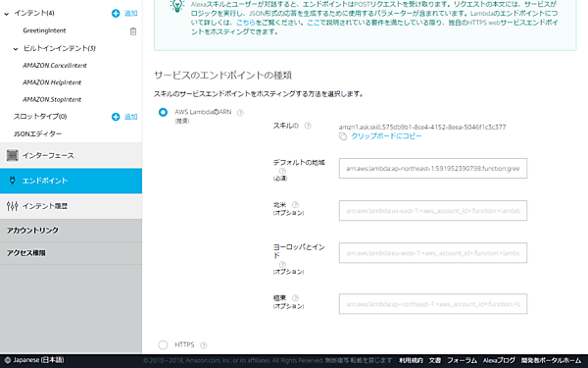This screenshot has height=368, width=588.
Task: Open the JSONエディター item
Action: click(37, 133)
